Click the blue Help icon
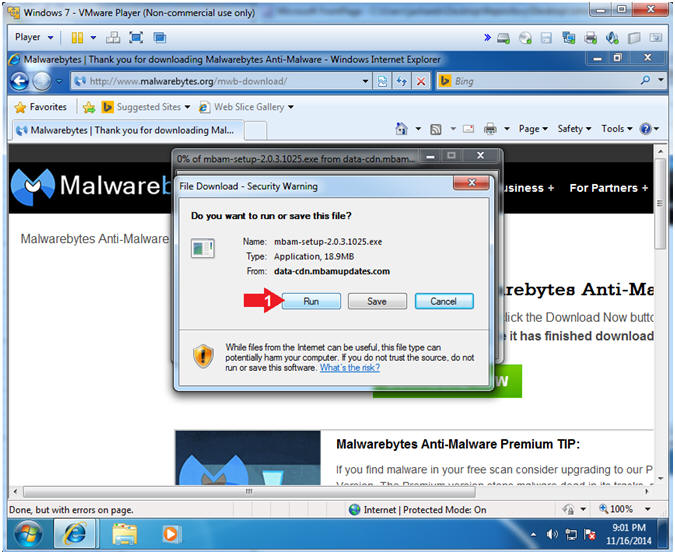The height and width of the screenshot is (554, 675). [645, 129]
